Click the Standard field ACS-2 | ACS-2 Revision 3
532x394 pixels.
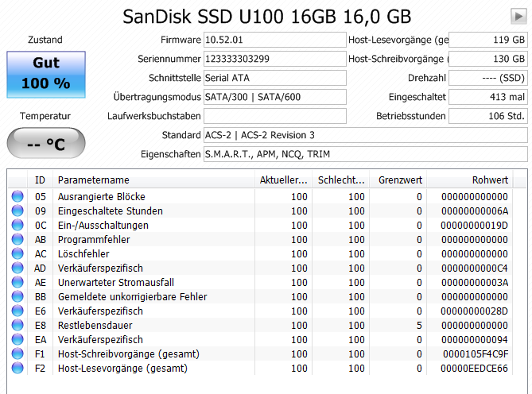[366, 135]
